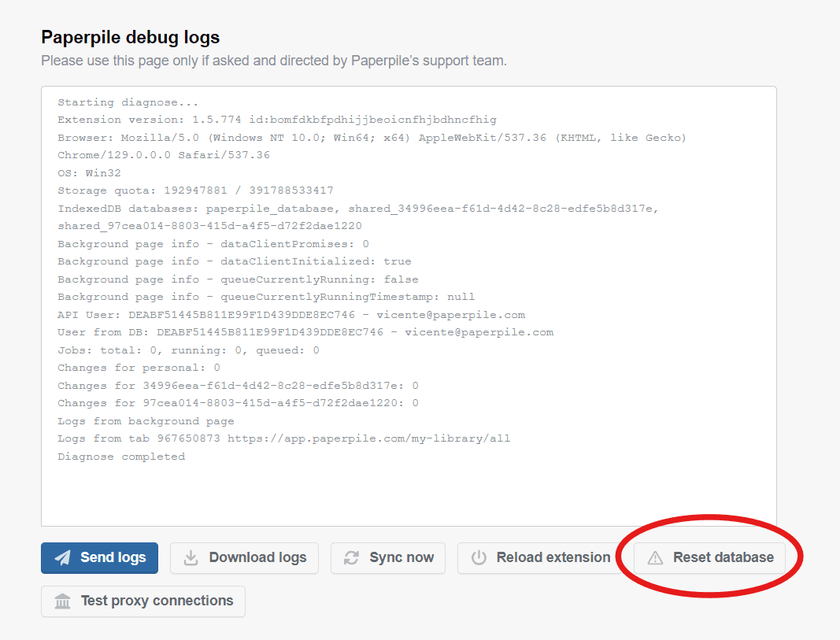
Task: Click the "Diagnose completed" log line
Action: tap(121, 457)
